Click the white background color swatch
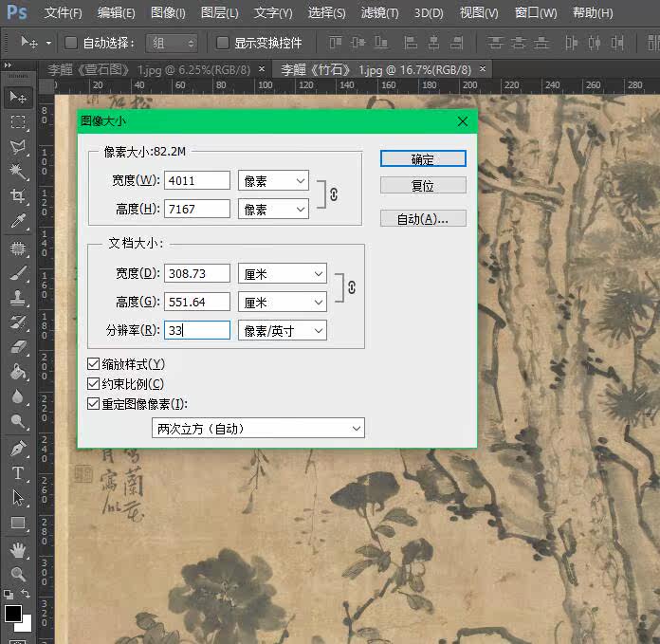Viewport: 660px width, 644px height. coord(27,625)
